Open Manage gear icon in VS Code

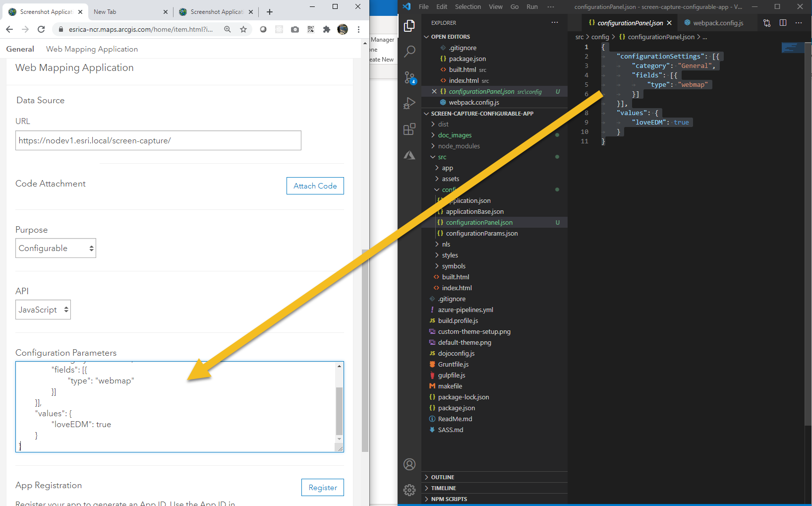[409, 490]
